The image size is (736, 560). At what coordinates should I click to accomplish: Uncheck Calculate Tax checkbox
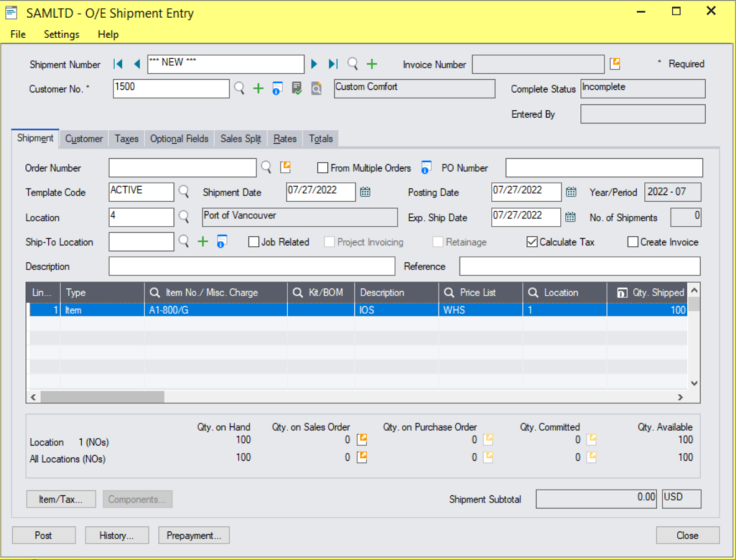tap(532, 242)
